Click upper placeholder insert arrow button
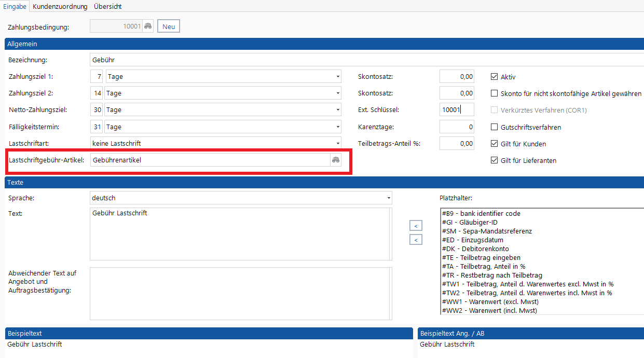The width and height of the screenshot is (644, 358). click(416, 226)
